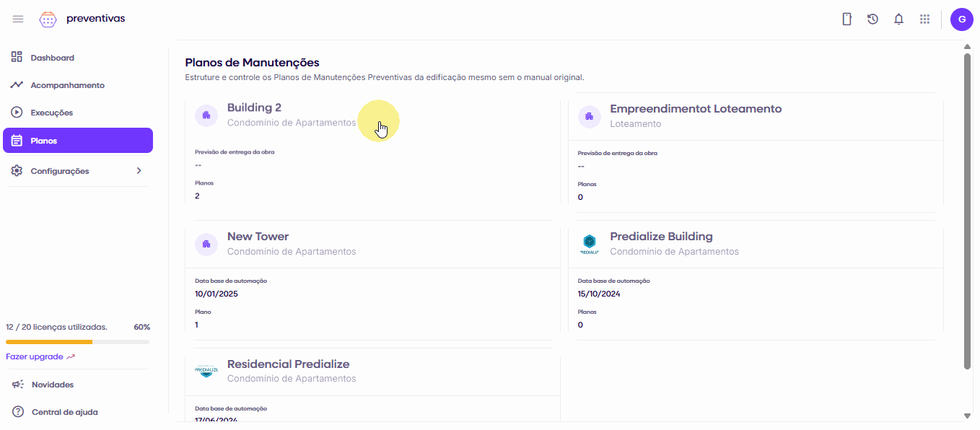Open the apps grid launcher
The height and width of the screenshot is (430, 980).
tap(924, 19)
